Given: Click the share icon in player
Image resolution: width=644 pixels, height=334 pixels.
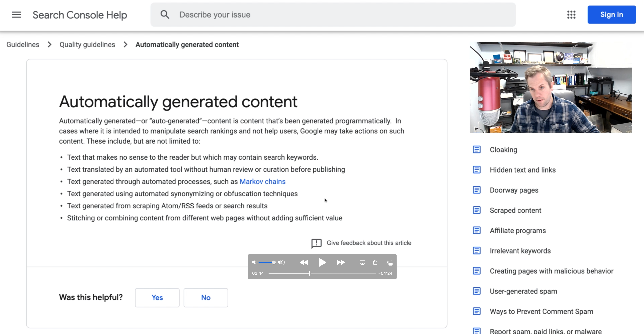Looking at the screenshot, I should click(x=375, y=262).
